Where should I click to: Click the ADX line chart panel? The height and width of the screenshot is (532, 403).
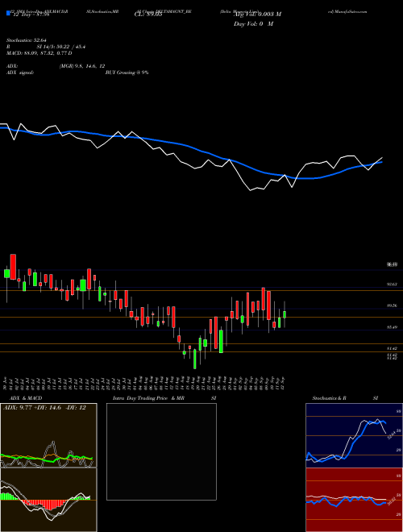click(48, 435)
